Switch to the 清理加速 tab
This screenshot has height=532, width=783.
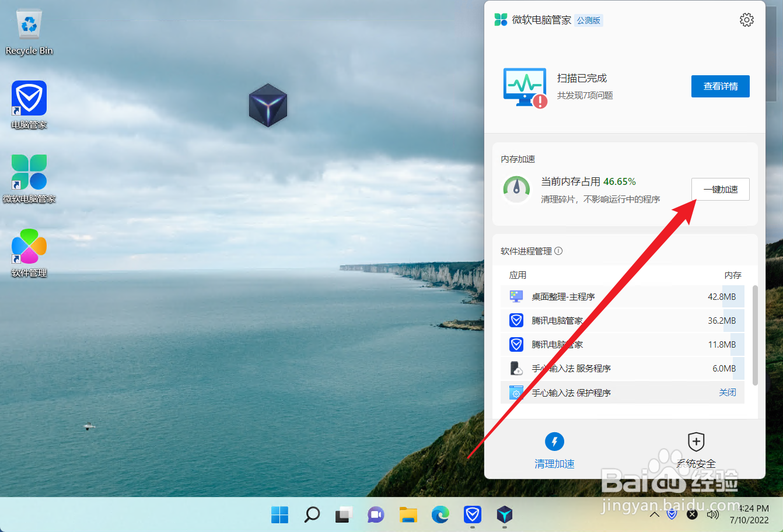tap(554, 450)
